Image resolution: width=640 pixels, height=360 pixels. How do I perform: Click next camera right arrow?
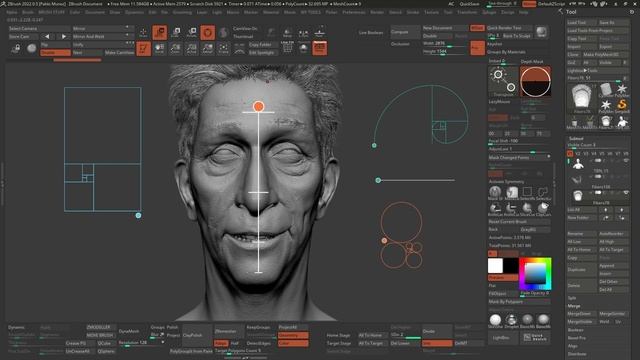pyautogui.click(x=64, y=36)
